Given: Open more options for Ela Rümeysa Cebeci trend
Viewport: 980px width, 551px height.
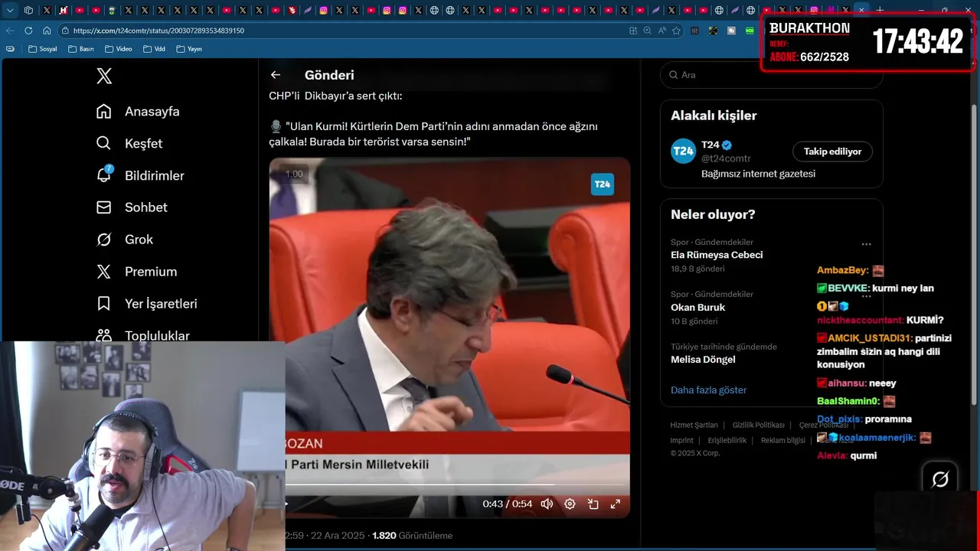Looking at the screenshot, I should [x=866, y=244].
